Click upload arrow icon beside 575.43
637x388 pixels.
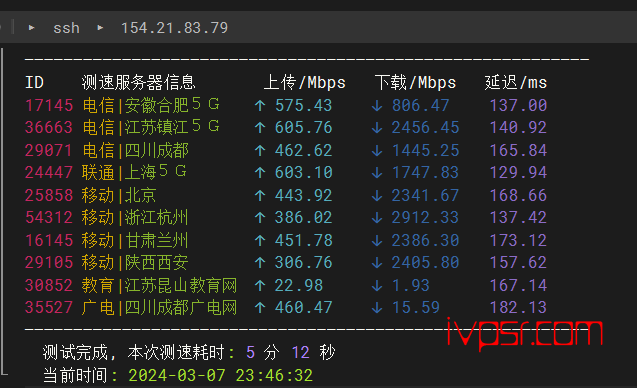point(260,106)
